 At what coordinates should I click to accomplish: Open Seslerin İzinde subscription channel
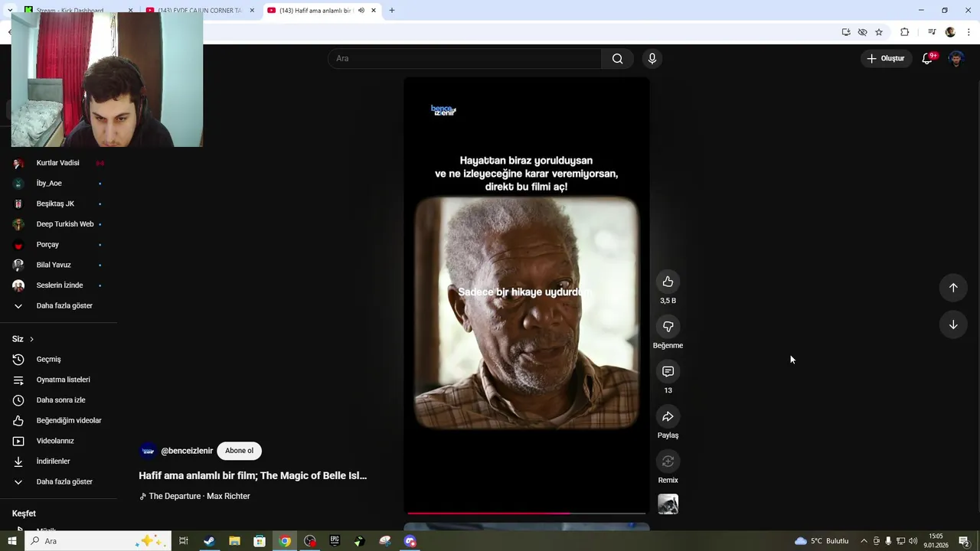(x=58, y=285)
